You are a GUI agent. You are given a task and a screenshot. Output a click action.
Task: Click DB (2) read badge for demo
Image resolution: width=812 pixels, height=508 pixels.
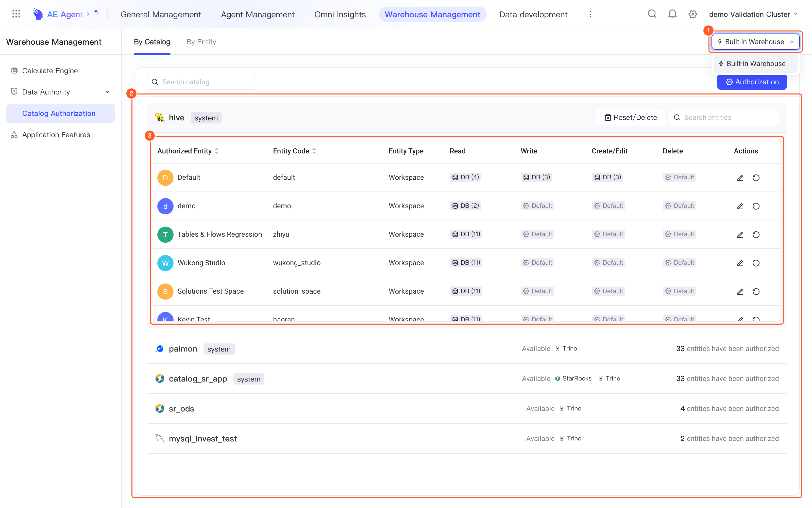(465, 206)
